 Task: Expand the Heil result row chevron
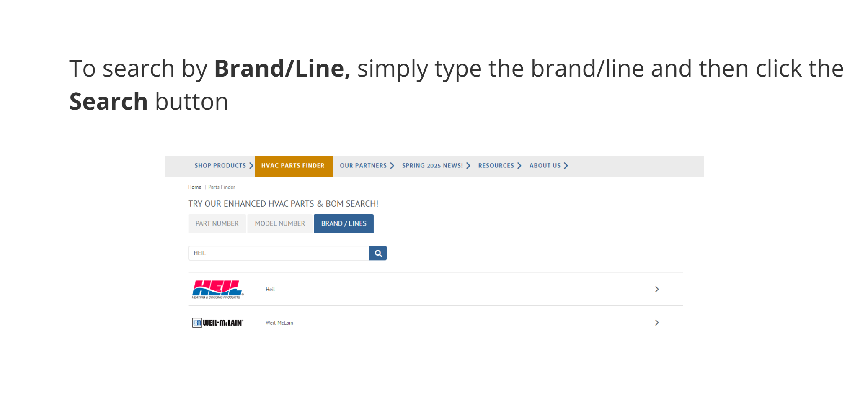click(x=656, y=289)
